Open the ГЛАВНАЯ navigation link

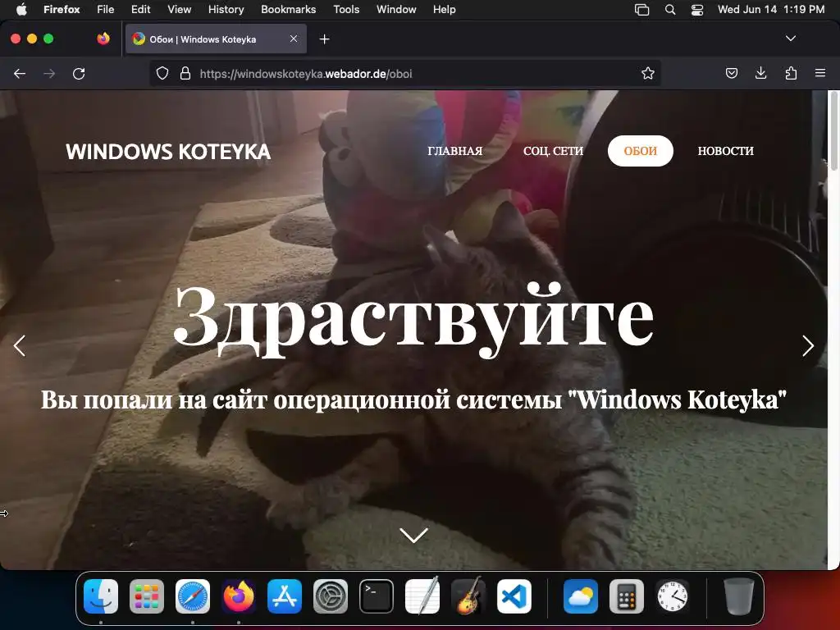[x=454, y=151]
